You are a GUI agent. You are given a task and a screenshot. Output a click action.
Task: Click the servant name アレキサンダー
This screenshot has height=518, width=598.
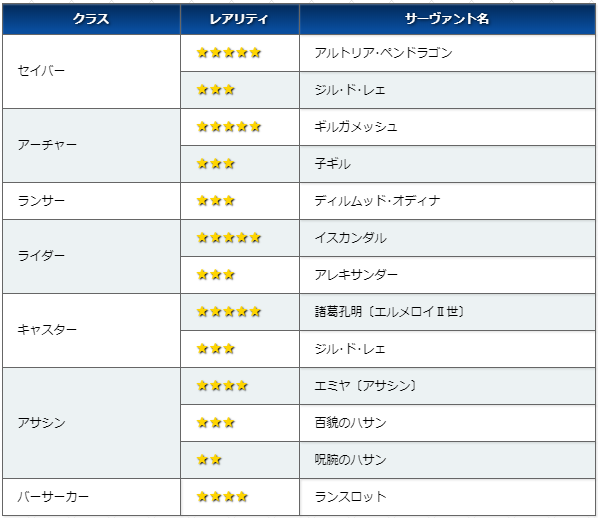(356, 275)
